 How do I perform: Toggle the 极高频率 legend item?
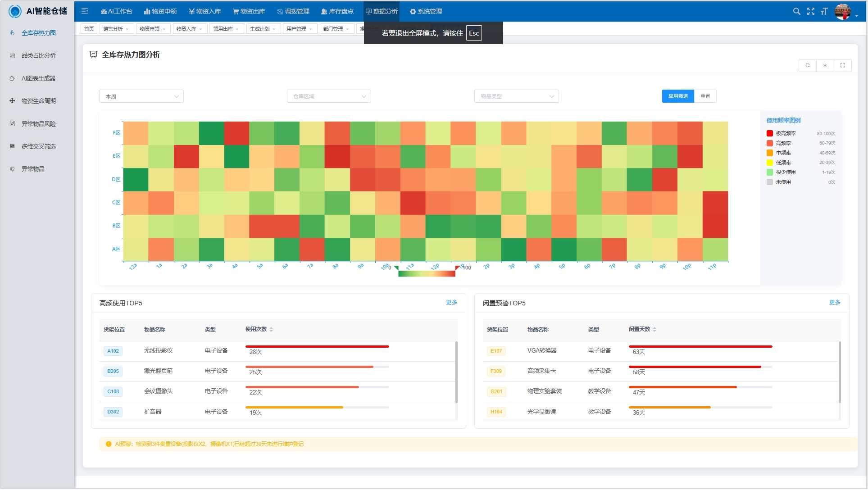pos(786,134)
